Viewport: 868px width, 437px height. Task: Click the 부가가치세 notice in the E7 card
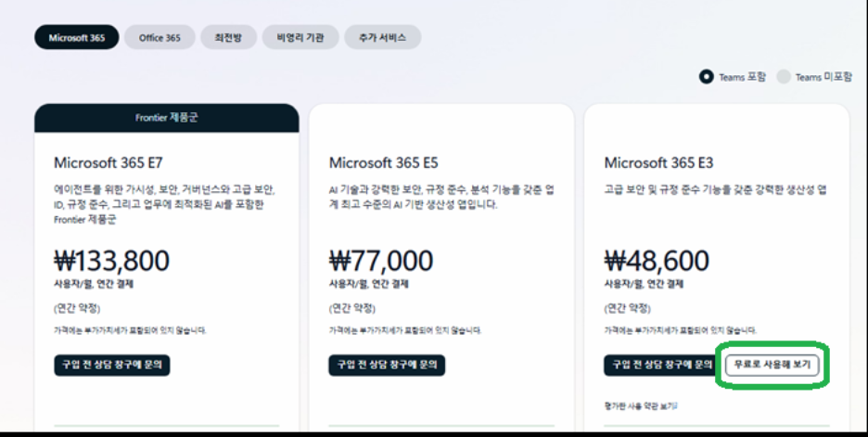click(x=130, y=330)
